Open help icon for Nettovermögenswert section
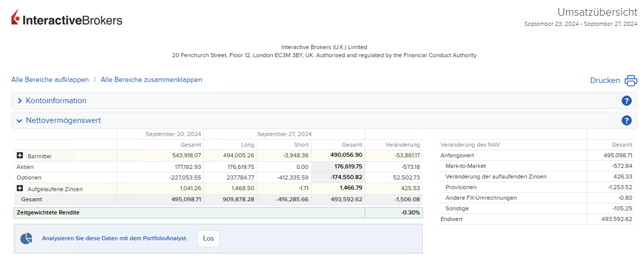The height and width of the screenshot is (259, 644). point(626,121)
